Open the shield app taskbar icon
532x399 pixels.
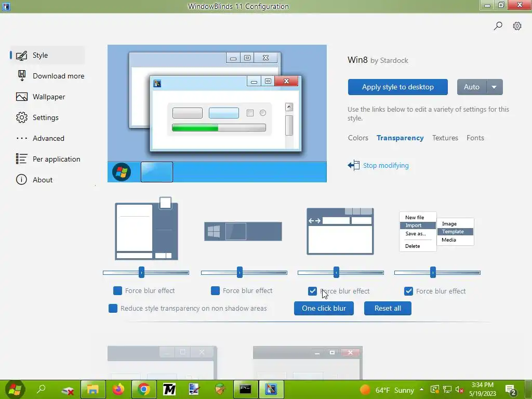click(x=220, y=389)
